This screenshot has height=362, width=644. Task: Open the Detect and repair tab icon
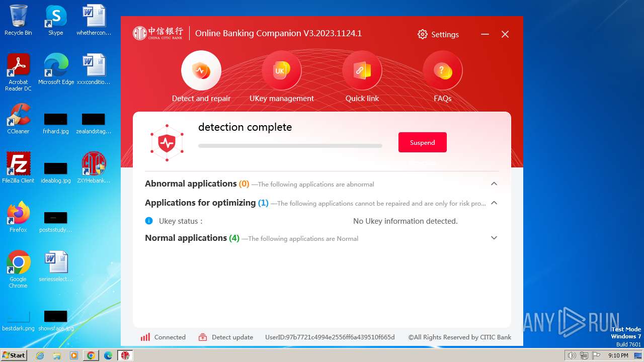point(201,71)
